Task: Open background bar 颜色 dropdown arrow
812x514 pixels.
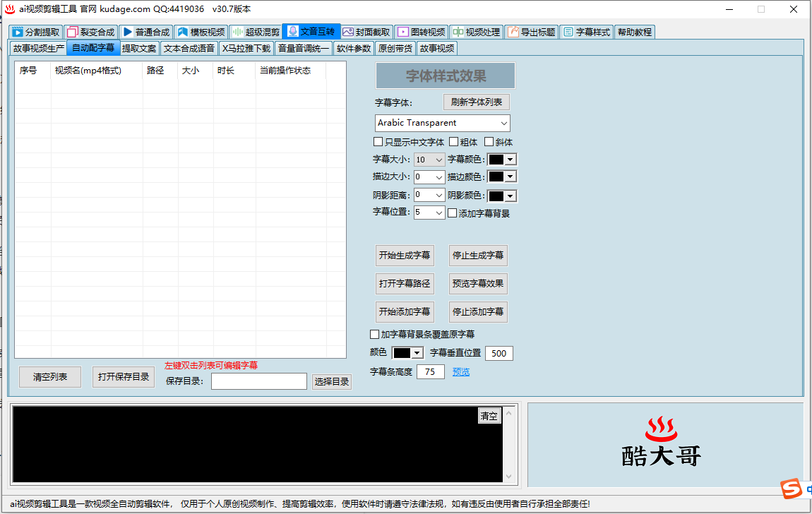Action: pyautogui.click(x=417, y=353)
